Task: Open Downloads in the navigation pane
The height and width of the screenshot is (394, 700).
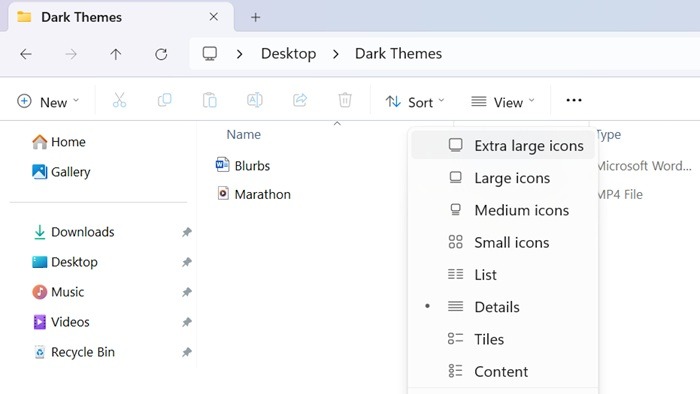Action: click(x=74, y=232)
